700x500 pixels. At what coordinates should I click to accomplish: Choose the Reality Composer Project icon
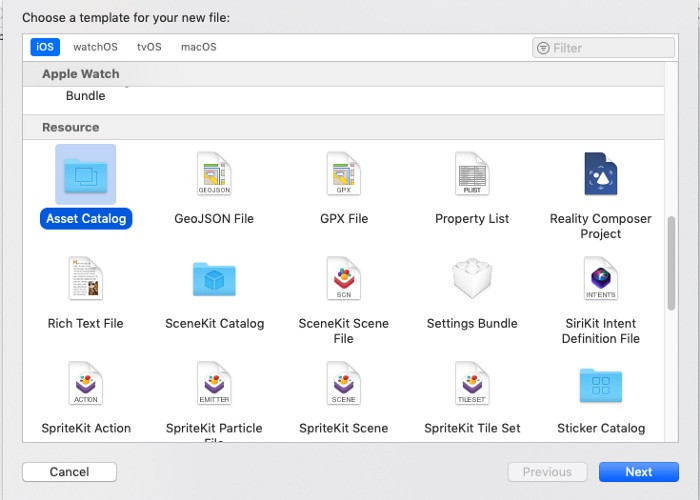pos(601,174)
